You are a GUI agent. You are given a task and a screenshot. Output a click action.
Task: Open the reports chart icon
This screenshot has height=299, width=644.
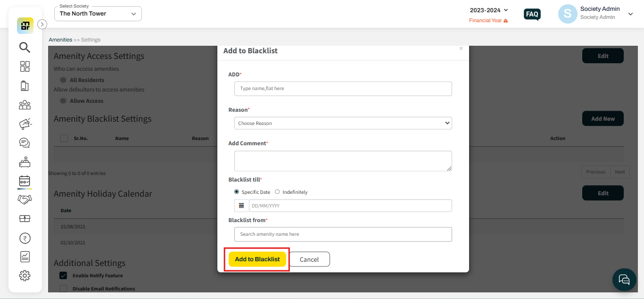(x=25, y=257)
